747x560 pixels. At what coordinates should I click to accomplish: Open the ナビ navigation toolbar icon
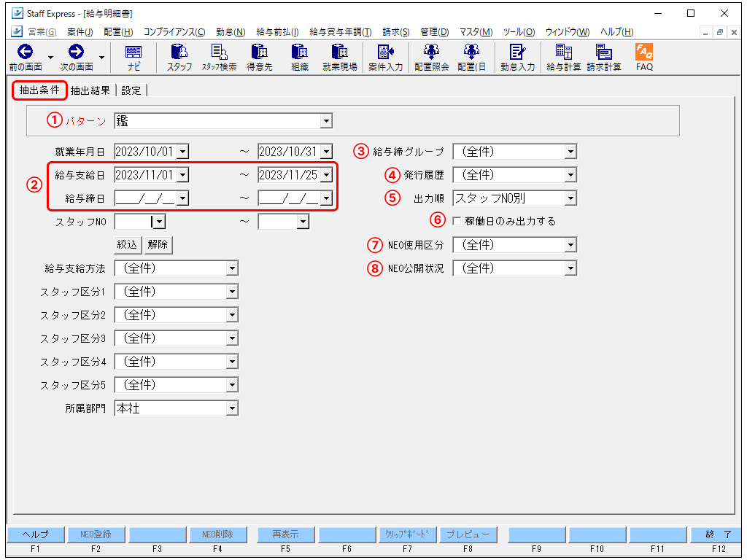pos(133,52)
